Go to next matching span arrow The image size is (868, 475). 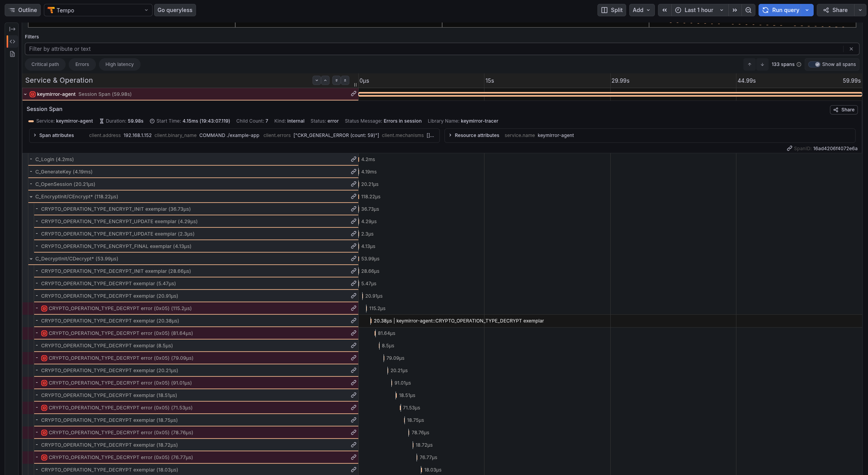(762, 64)
